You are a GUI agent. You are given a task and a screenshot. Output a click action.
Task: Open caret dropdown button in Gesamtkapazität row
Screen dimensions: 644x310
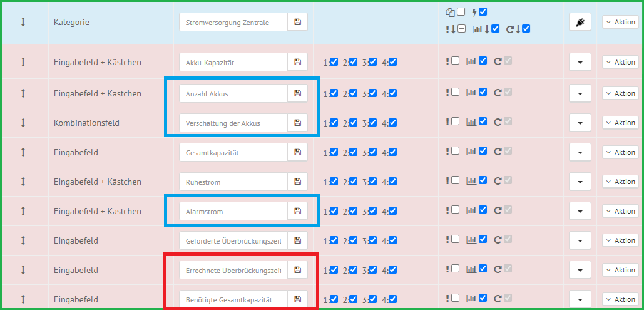tap(580, 152)
